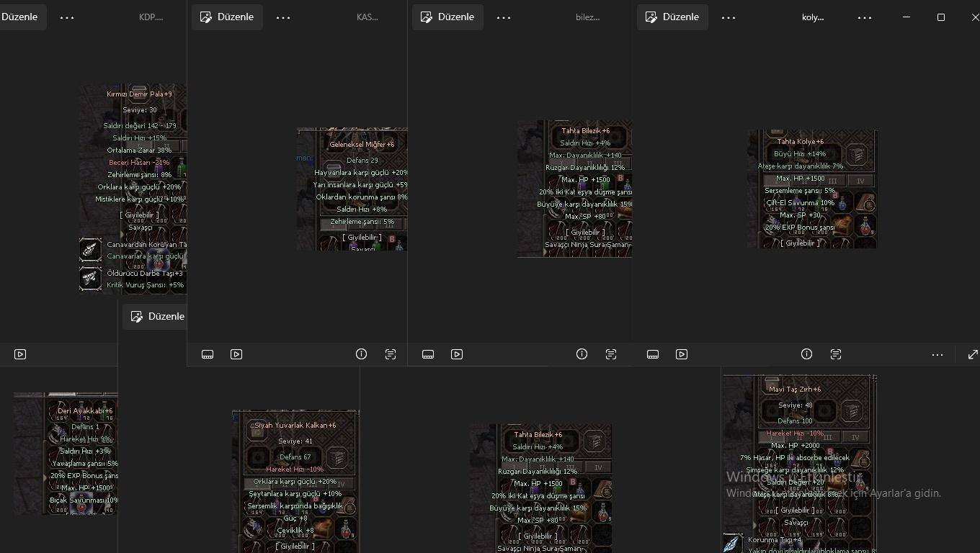Scan text in the KAS window image
Screen dimensions: 980x553
tap(391, 354)
